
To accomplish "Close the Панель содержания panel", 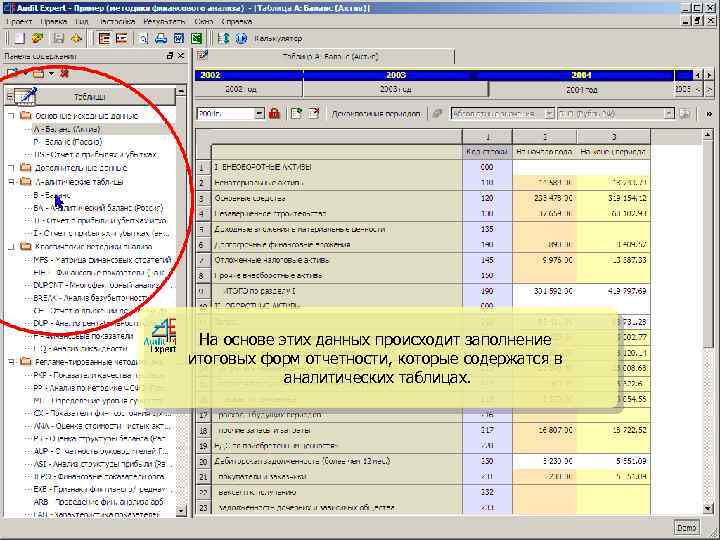I will coord(181,56).
